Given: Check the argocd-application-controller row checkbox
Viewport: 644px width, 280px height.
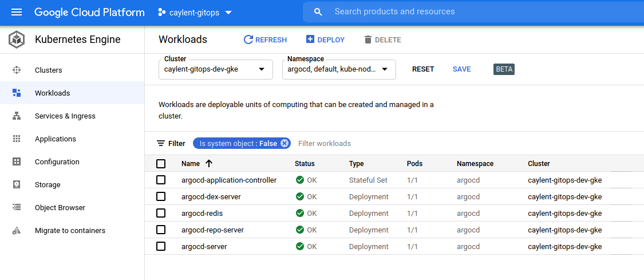Looking at the screenshot, I should point(161,180).
